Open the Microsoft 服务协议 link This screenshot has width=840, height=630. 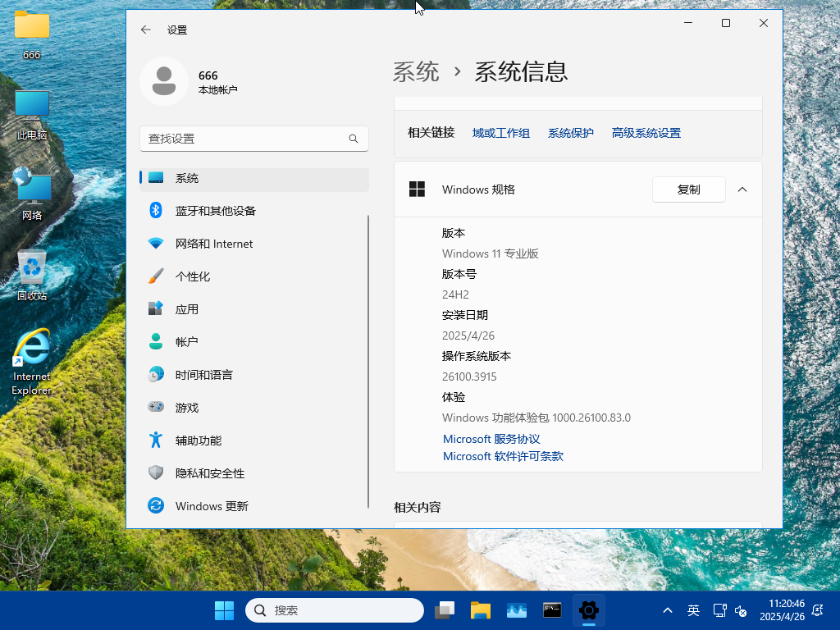(491, 439)
